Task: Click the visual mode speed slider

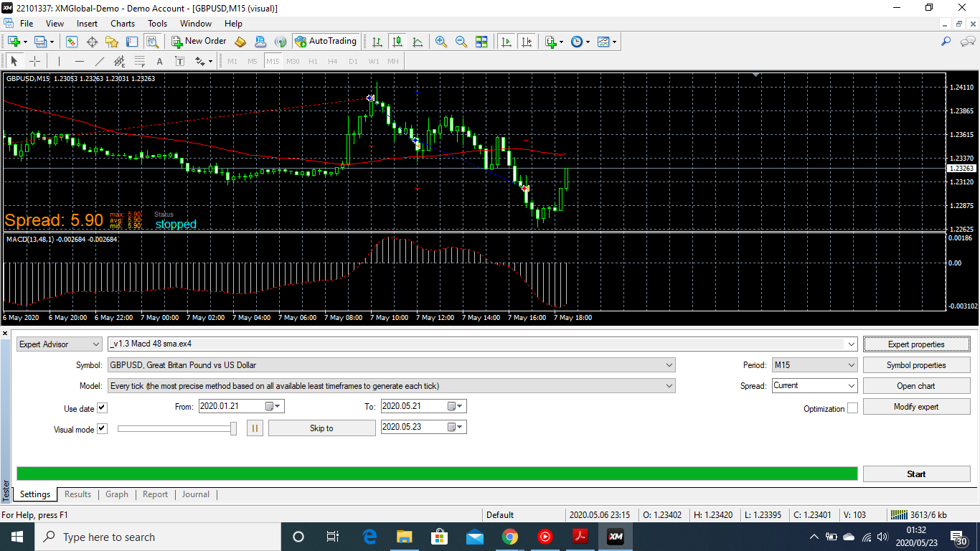Action: click(x=177, y=428)
